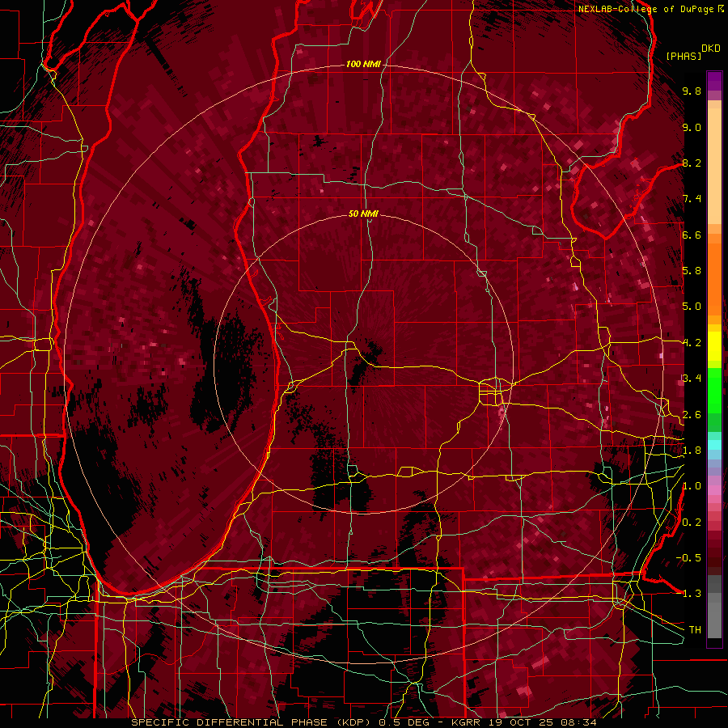The width and height of the screenshot is (728, 728).
Task: Click the 9.8 scale value
Action: [692, 91]
